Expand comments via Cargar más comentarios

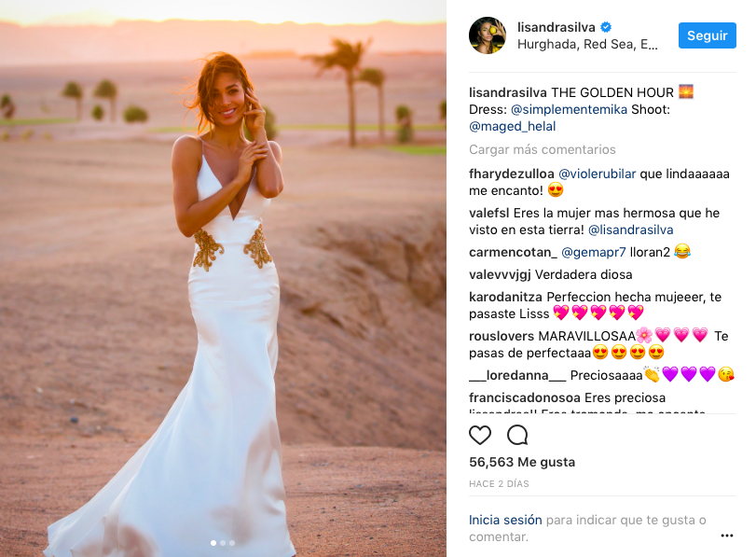(542, 149)
